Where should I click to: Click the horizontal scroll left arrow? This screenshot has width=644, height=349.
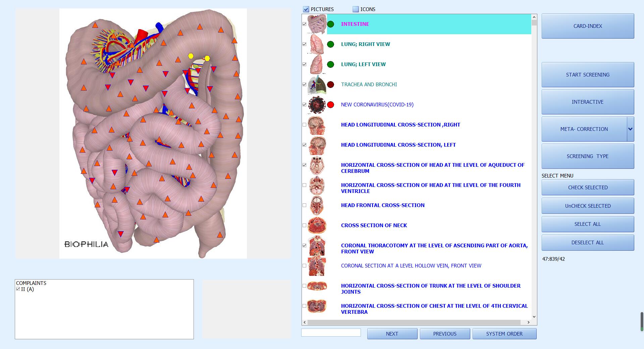click(x=305, y=322)
